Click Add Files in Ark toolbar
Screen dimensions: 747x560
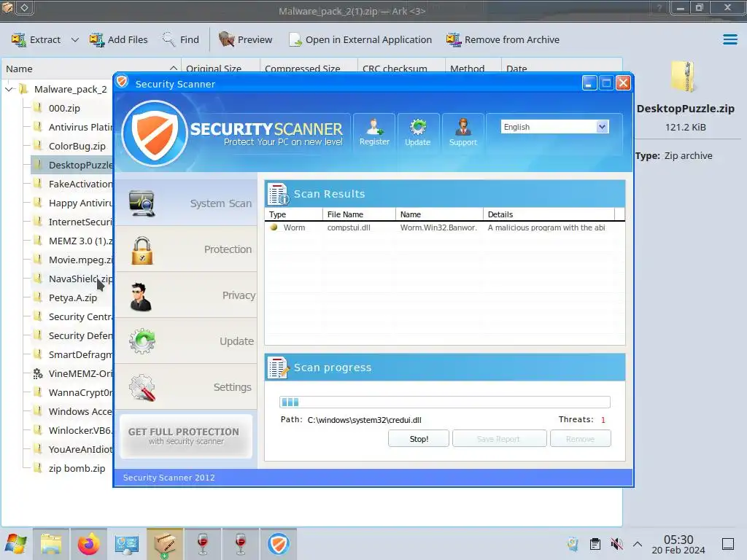119,39
